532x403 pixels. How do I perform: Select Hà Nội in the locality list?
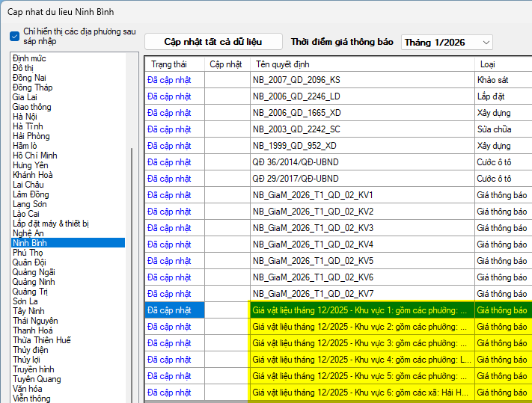(x=25, y=117)
